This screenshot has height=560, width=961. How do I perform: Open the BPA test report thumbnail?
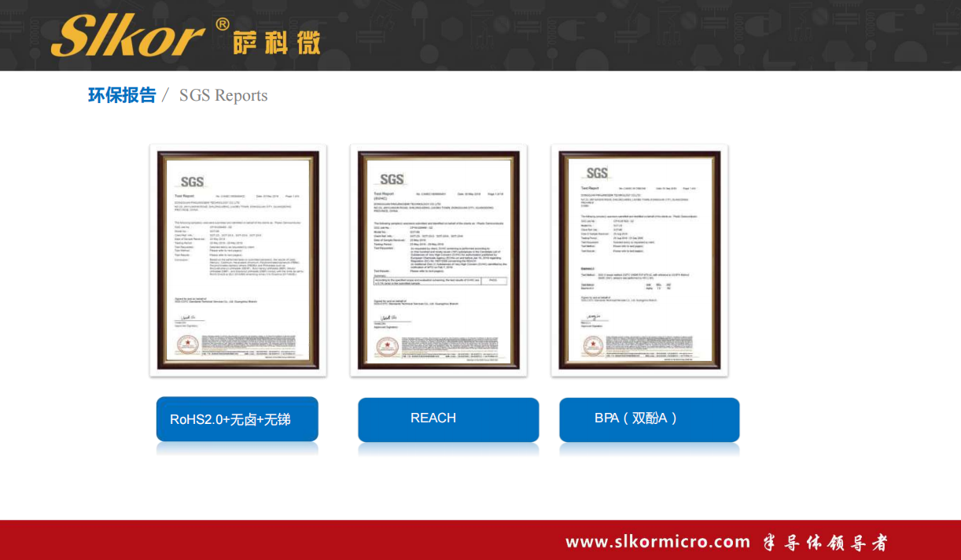(639, 260)
